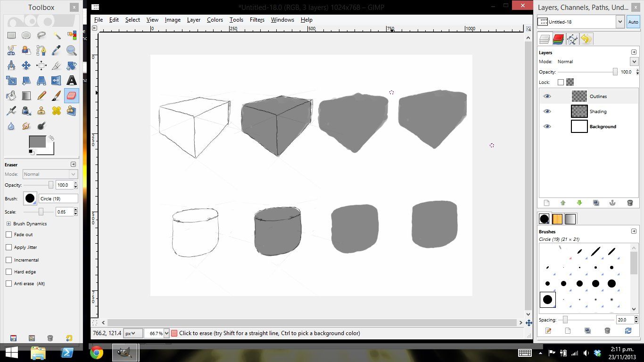Switch to the Paintbrush tool
Viewport: 644px width, 362px height.
(x=57, y=96)
